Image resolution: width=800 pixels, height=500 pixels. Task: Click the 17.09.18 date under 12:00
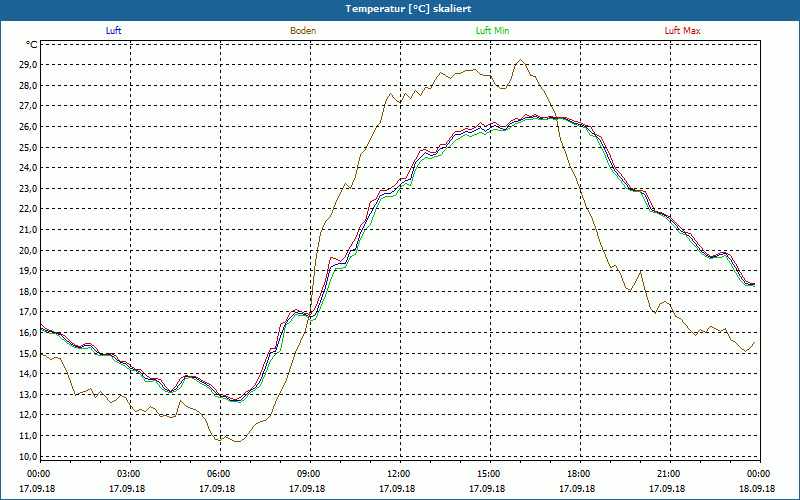pos(397,489)
